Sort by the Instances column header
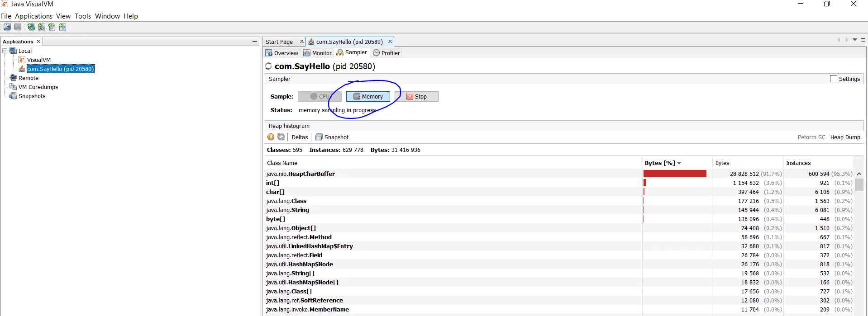This screenshot has height=316, width=868. (818, 163)
